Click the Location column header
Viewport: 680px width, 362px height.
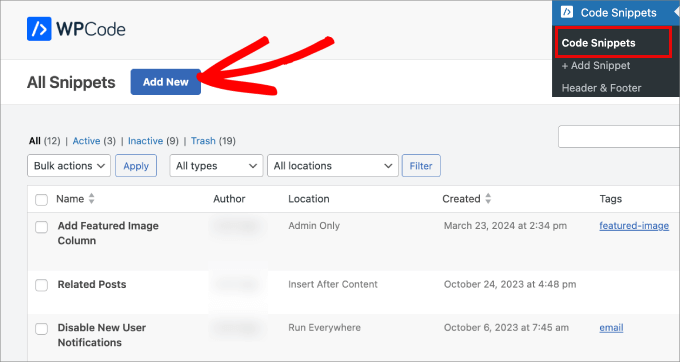click(x=309, y=199)
